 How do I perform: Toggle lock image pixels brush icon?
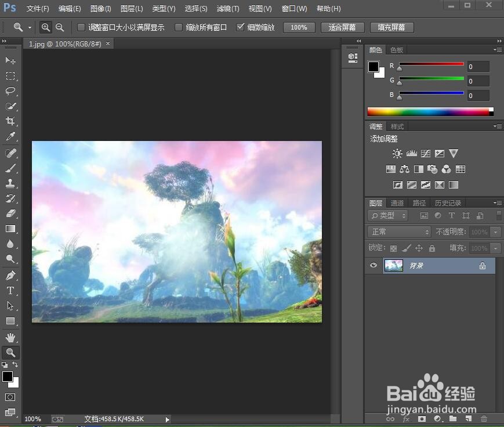(407, 248)
